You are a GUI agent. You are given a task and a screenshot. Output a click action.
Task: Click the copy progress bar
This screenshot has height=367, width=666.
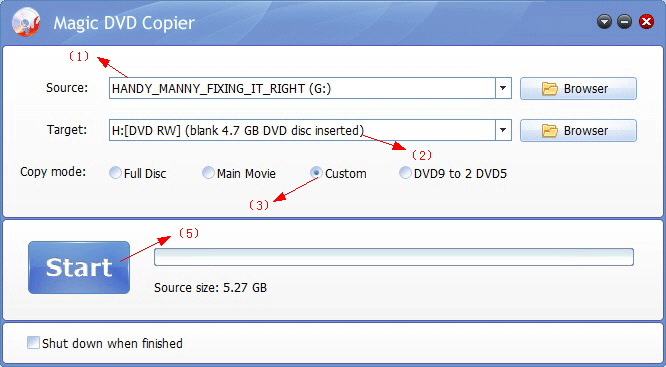(x=394, y=257)
